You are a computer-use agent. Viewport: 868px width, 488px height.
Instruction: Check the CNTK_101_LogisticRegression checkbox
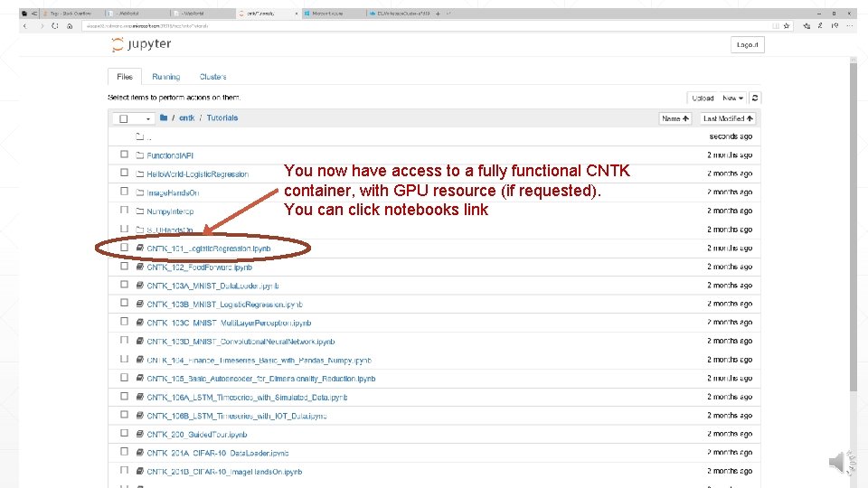(x=125, y=248)
